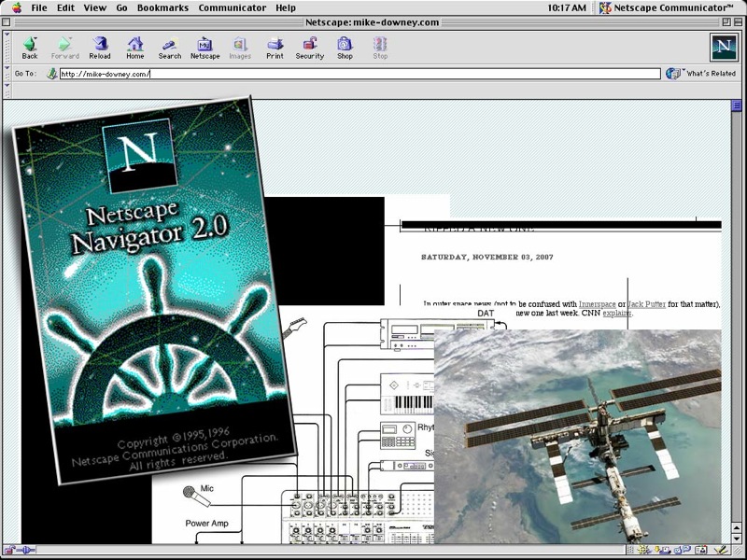The image size is (747, 560).
Task: Open the Communicator menu
Action: click(233, 7)
